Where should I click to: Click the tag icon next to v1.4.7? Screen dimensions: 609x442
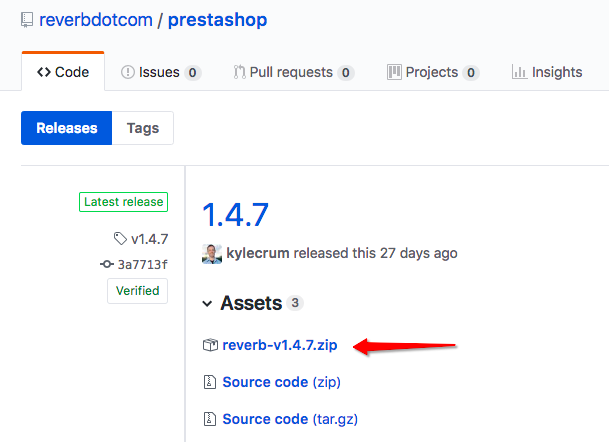click(x=121, y=239)
